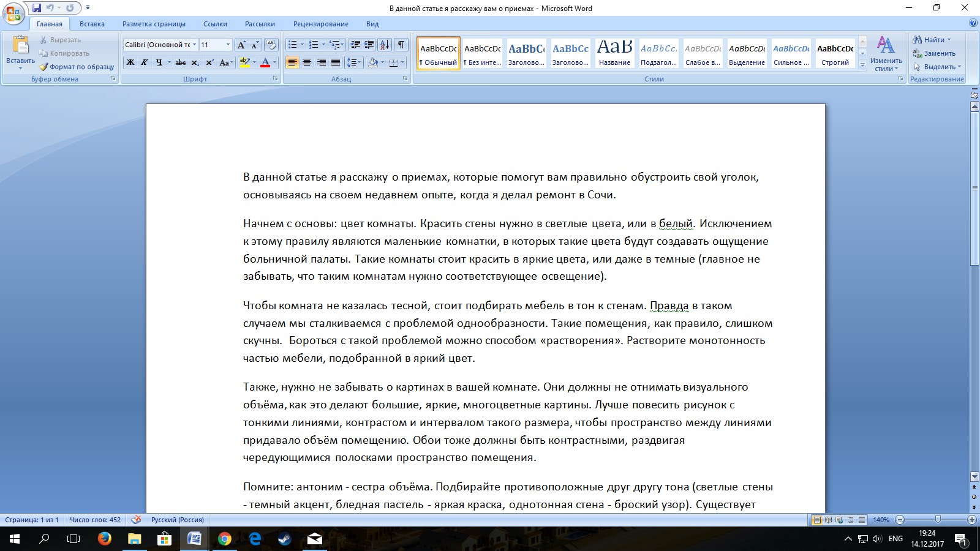
Task: Open Word Help question mark icon
Action: tap(973, 23)
